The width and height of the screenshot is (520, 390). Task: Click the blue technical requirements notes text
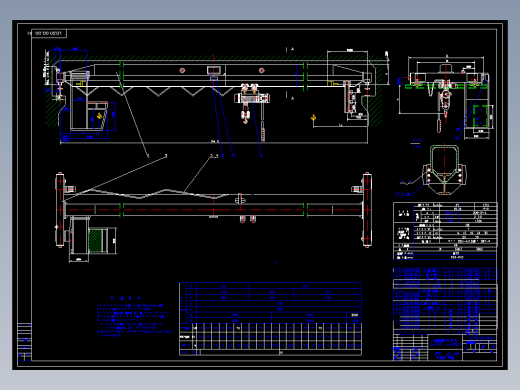(133, 318)
